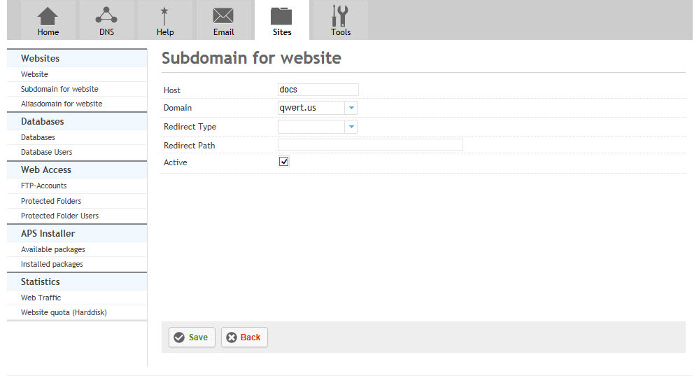Open Aliasdomain for website link
Image resolution: width=699 pixels, height=376 pixels.
(62, 104)
